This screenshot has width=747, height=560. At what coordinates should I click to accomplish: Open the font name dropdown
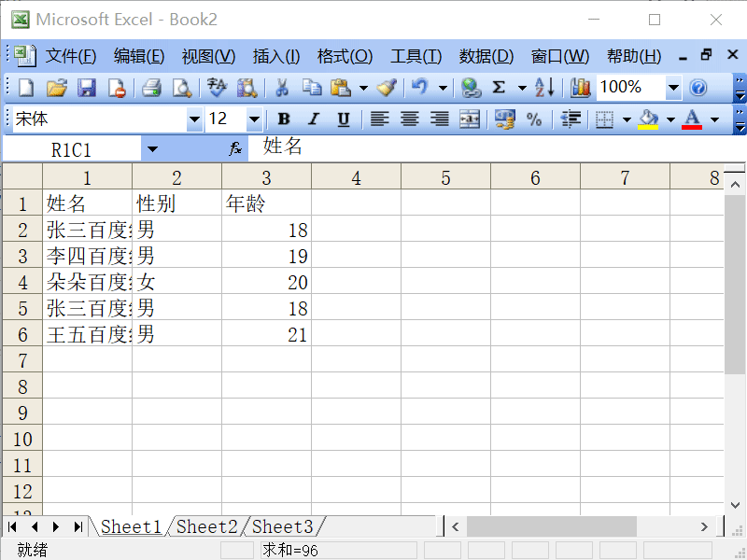[x=194, y=119]
